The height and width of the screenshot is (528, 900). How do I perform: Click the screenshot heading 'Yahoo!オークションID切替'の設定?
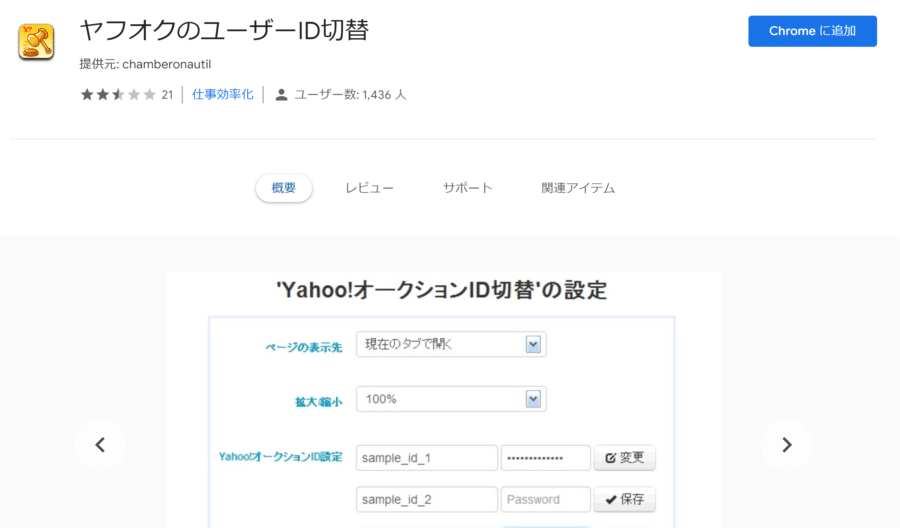click(441, 290)
